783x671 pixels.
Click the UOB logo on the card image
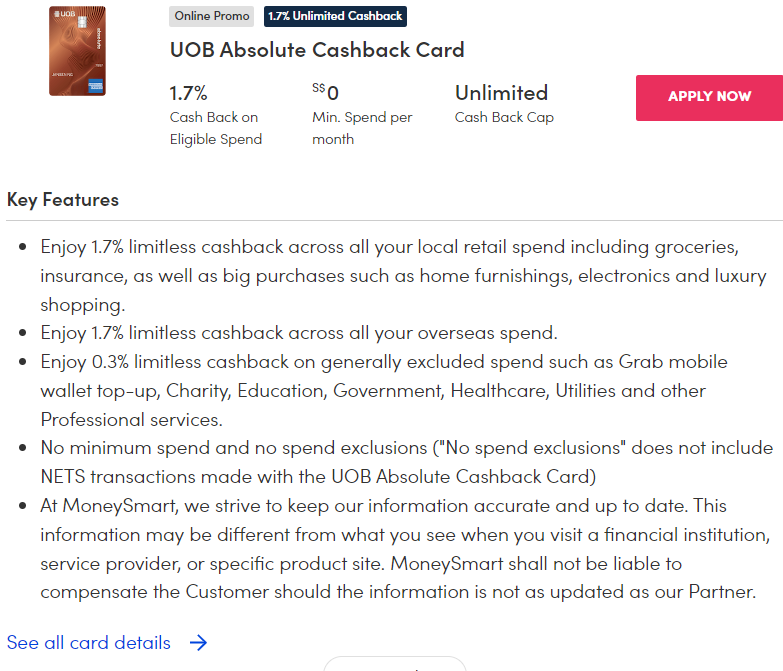[x=64, y=14]
